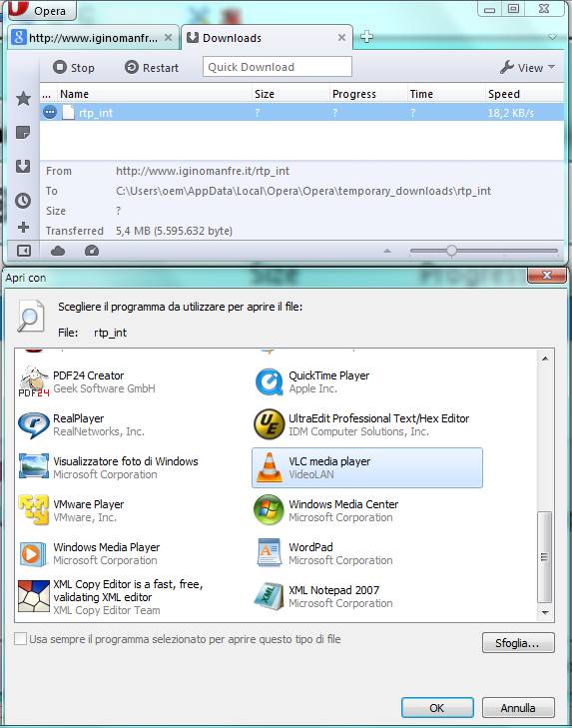
Task: Confirm selection with the OK button
Action: pyautogui.click(x=437, y=708)
